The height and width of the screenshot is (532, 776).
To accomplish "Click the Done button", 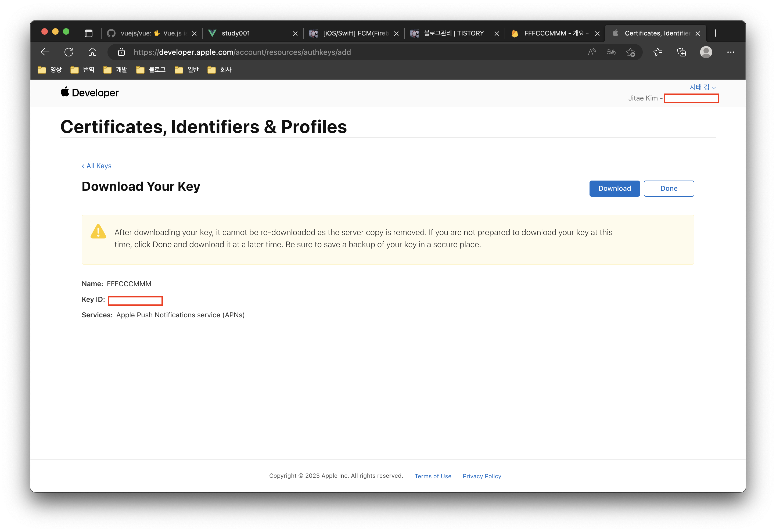I will [669, 188].
